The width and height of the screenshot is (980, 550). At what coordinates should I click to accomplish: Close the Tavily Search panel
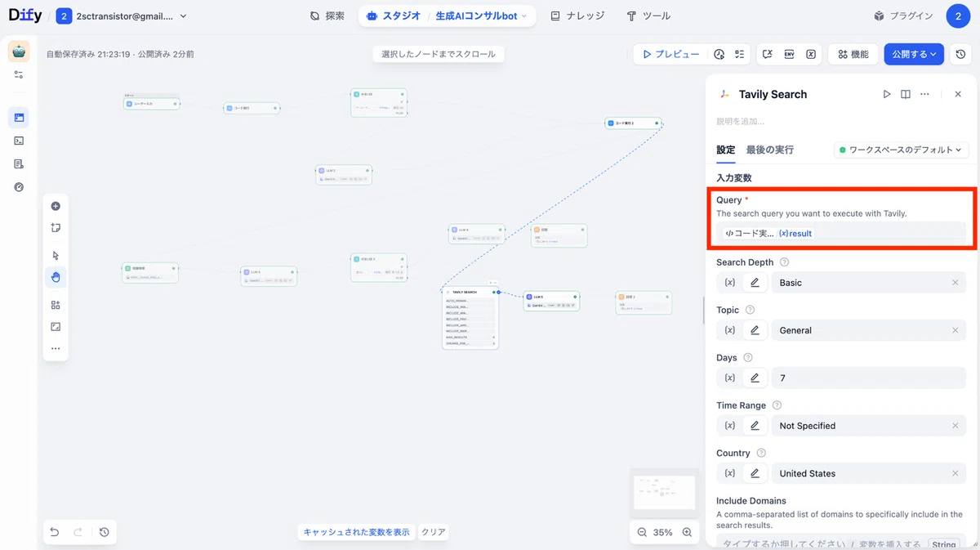click(x=958, y=94)
